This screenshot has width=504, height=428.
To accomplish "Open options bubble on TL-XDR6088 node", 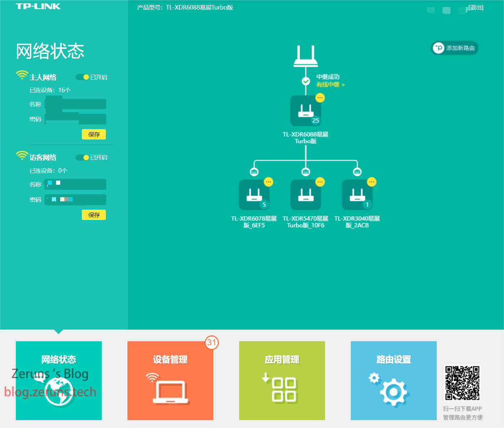I will tap(320, 98).
